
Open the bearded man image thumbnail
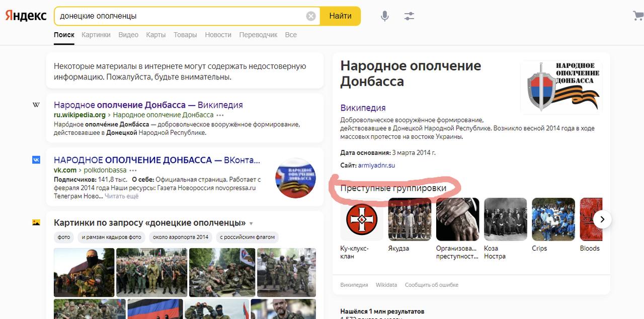pos(283,309)
